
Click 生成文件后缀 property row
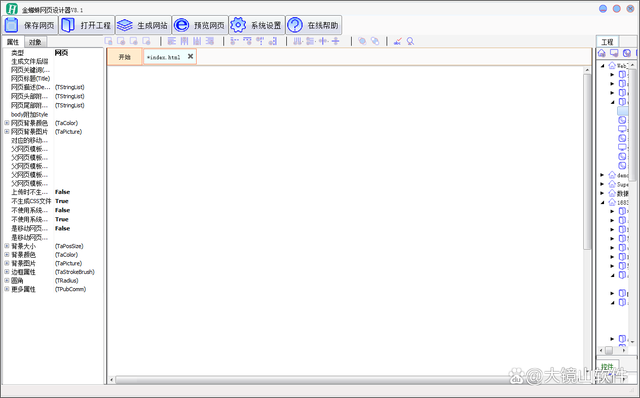[x=53, y=61]
